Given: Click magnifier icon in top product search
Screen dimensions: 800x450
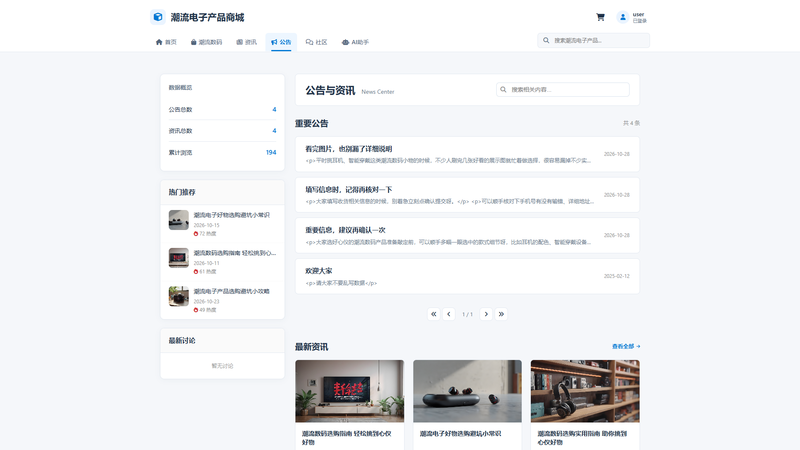Looking at the screenshot, I should point(546,40).
